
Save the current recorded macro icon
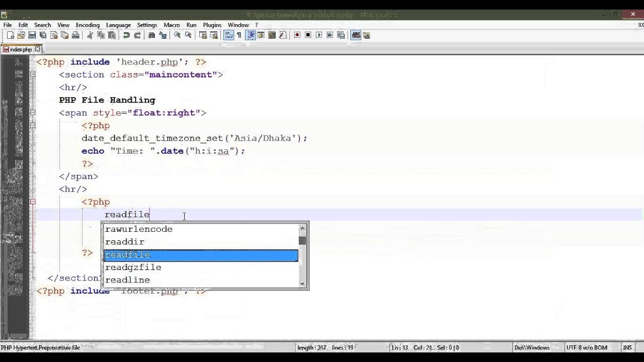point(341,35)
